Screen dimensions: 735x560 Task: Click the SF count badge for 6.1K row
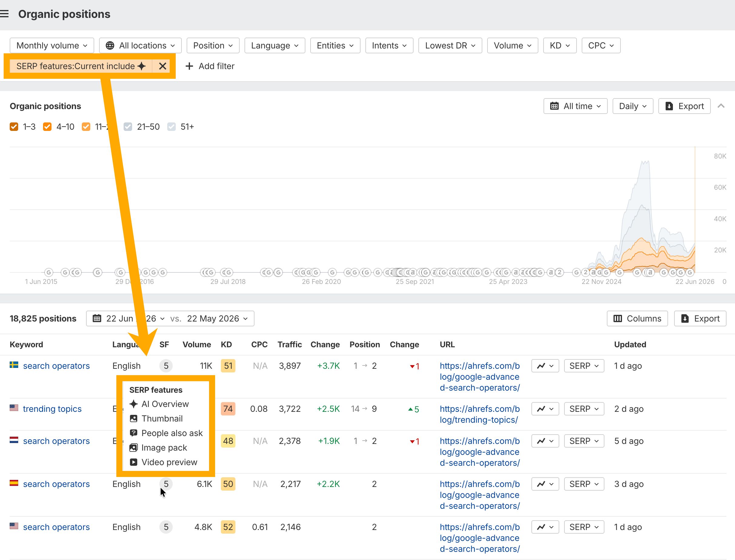(x=166, y=484)
